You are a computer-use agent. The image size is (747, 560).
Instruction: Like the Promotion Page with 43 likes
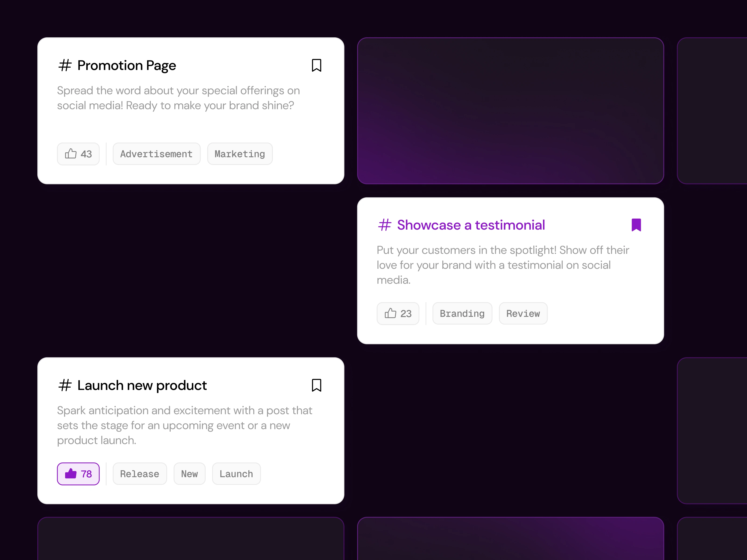(x=78, y=154)
